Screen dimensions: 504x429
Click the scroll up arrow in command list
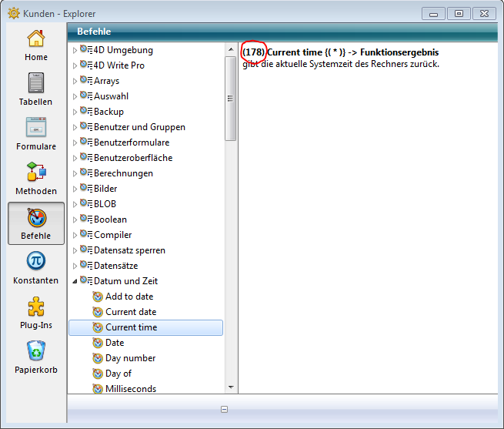point(230,50)
